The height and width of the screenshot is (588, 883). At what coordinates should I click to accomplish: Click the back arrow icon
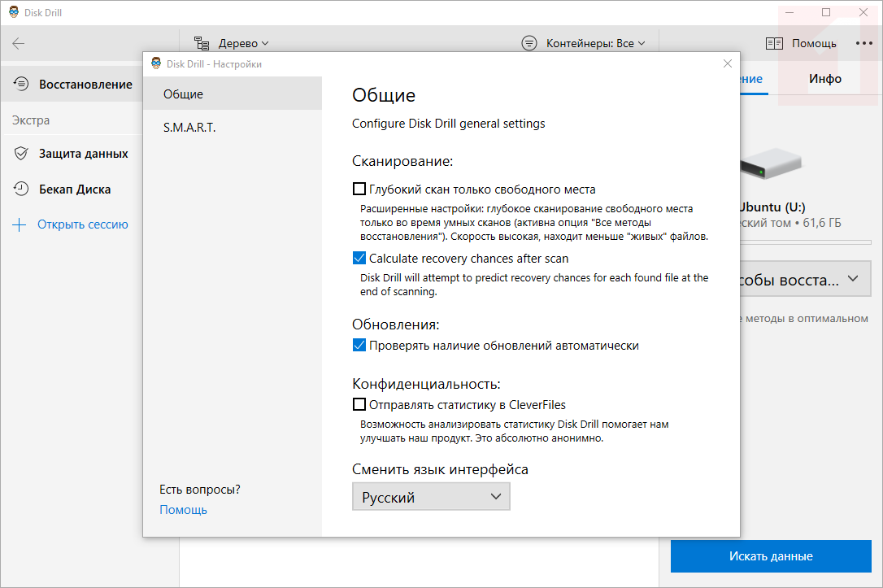pyautogui.click(x=19, y=44)
